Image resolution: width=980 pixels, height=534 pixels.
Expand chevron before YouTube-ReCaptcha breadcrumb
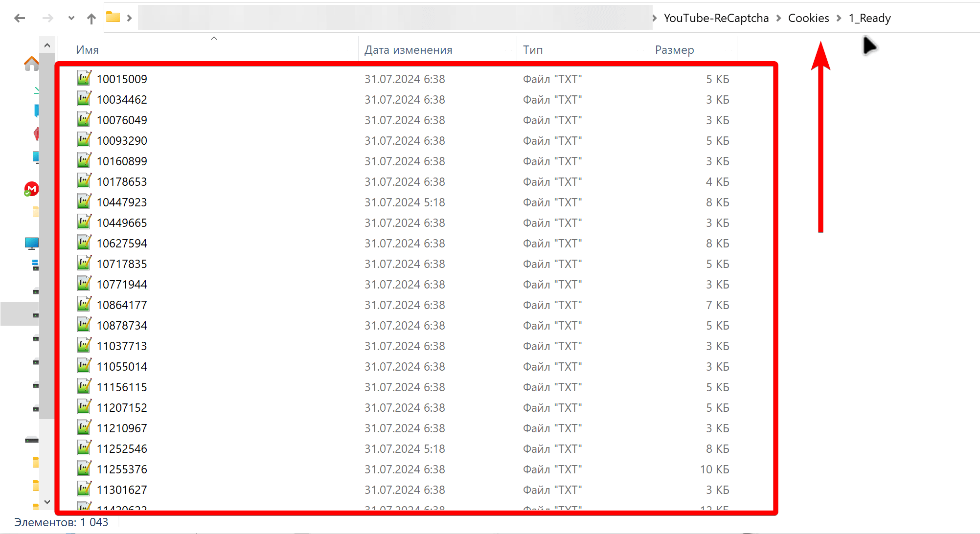click(655, 18)
